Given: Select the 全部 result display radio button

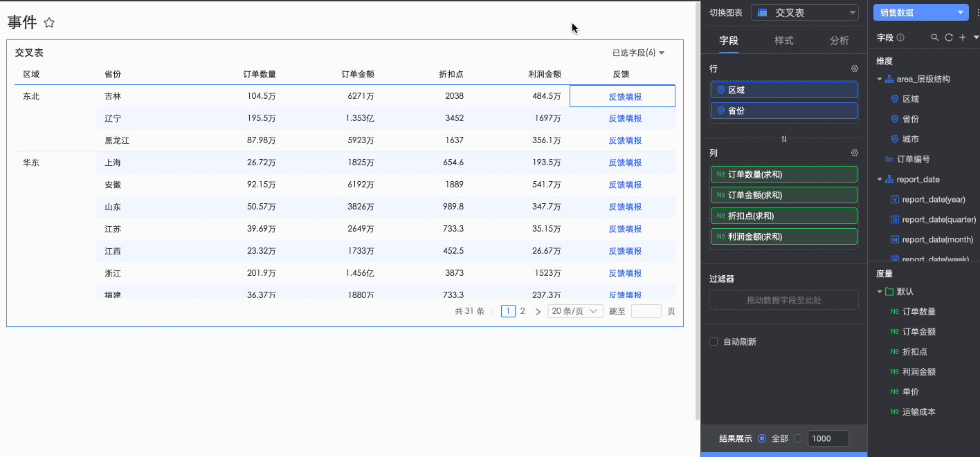Looking at the screenshot, I should pos(762,438).
